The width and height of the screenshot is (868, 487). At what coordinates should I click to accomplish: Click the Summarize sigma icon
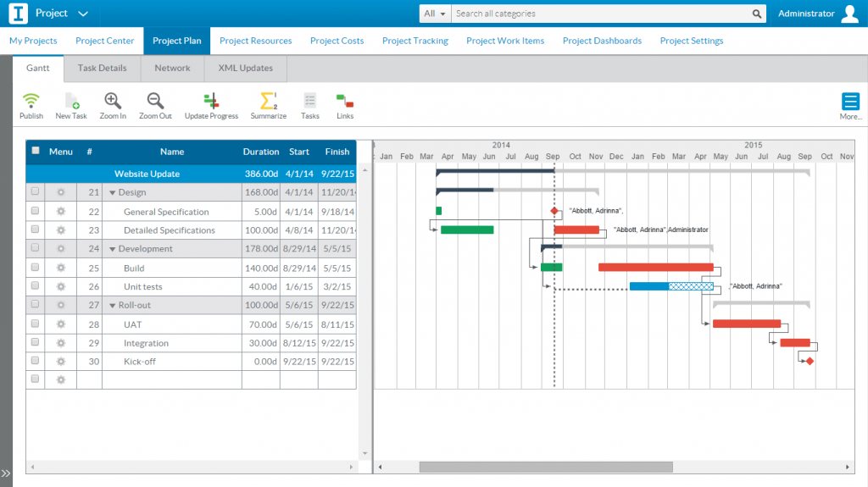tap(269, 101)
